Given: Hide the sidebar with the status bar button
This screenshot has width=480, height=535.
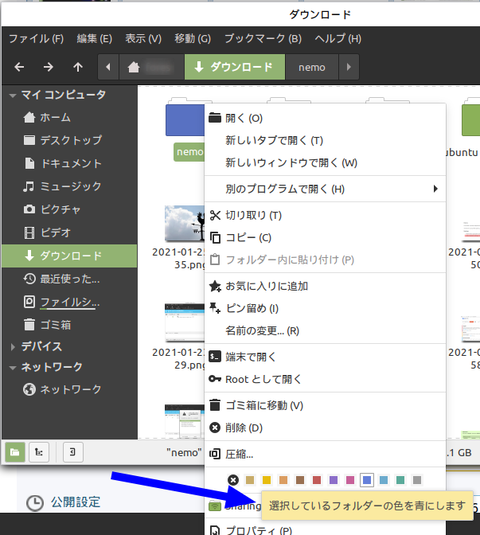Looking at the screenshot, I should (73, 452).
